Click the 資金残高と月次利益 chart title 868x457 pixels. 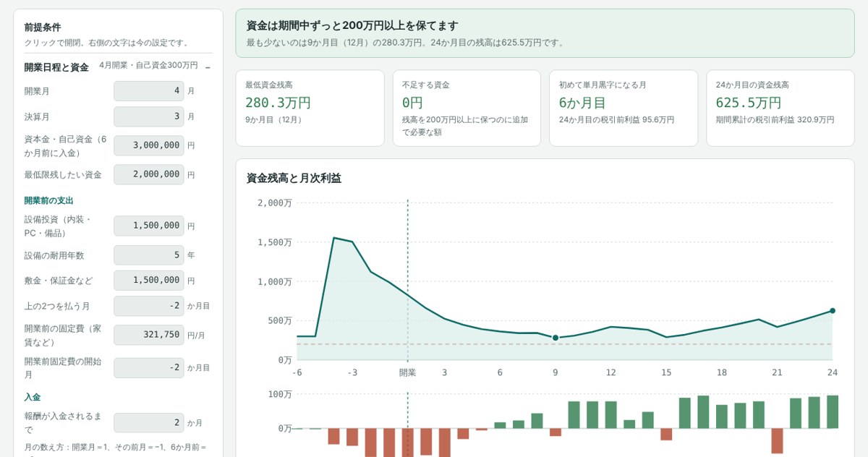point(294,178)
